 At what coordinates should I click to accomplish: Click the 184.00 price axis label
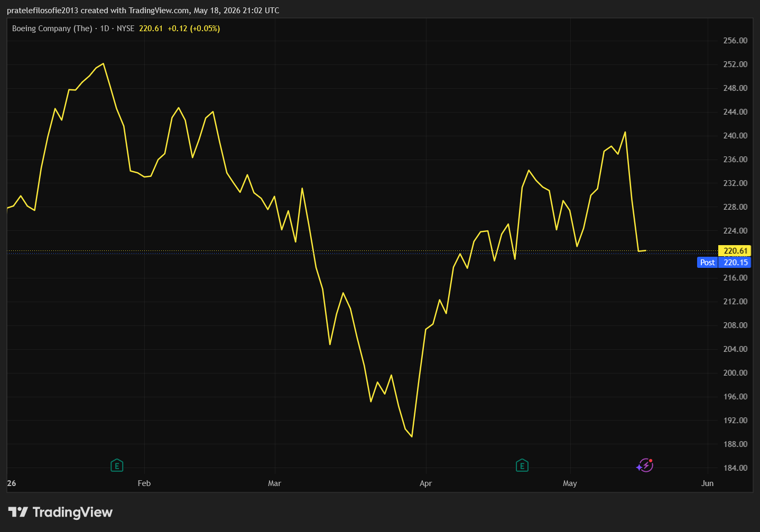(735, 468)
